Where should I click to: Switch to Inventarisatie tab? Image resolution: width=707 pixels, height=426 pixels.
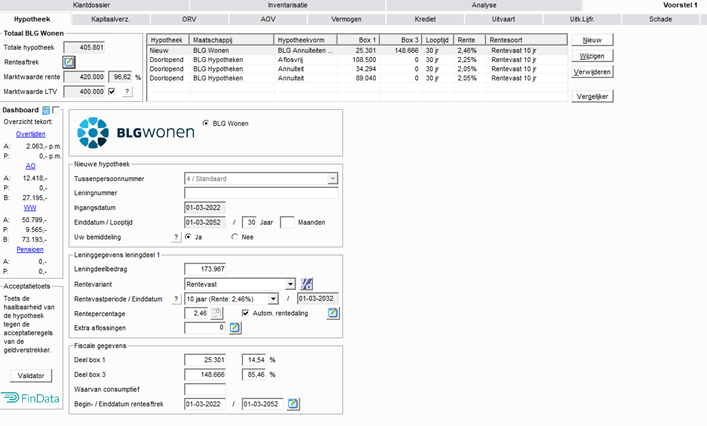tap(288, 5)
